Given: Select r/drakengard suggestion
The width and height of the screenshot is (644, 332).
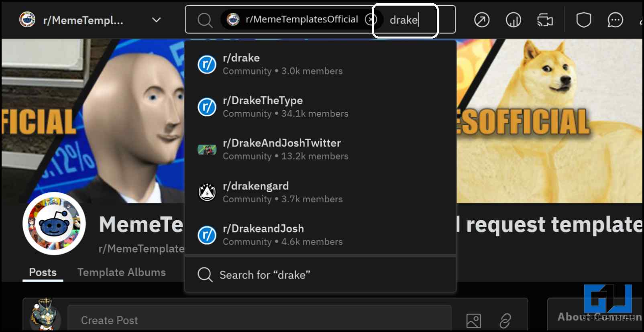Looking at the screenshot, I should 320,192.
